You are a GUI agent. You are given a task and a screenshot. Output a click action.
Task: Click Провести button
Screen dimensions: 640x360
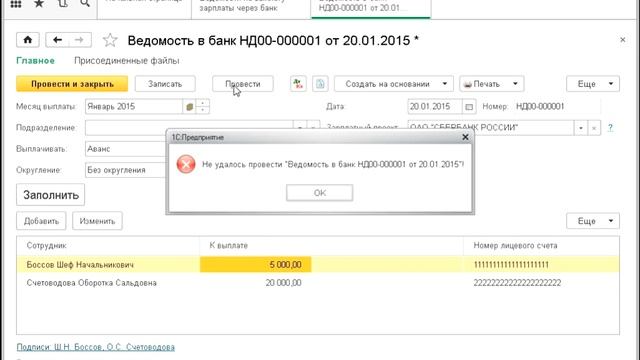coord(243,84)
